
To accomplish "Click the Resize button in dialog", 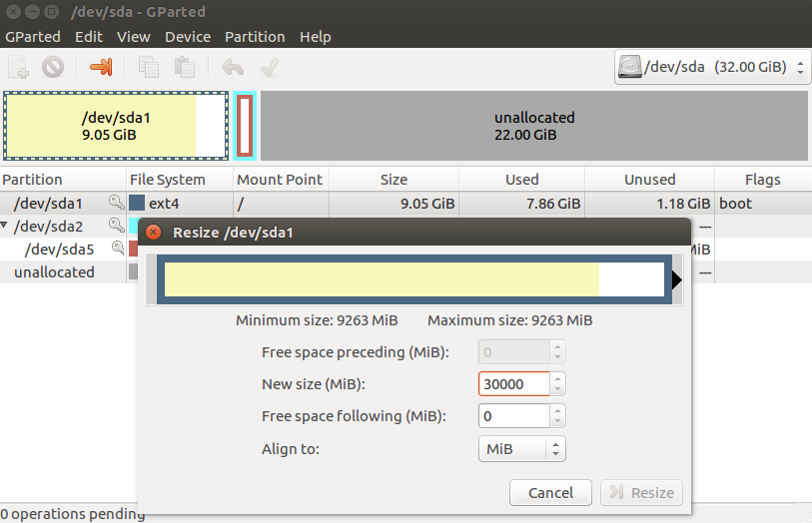I will [x=641, y=492].
